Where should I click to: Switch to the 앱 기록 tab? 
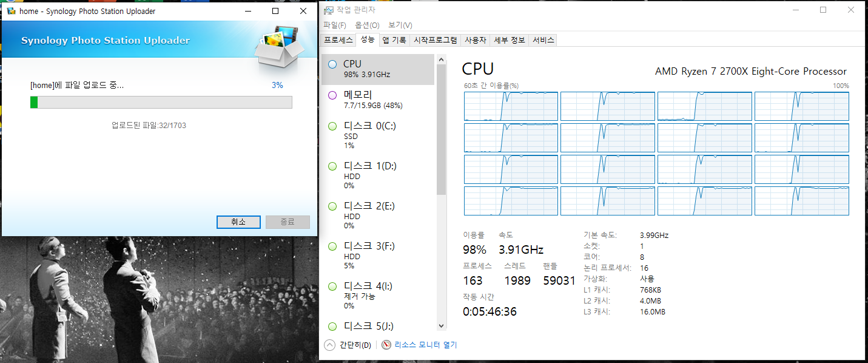(x=394, y=40)
